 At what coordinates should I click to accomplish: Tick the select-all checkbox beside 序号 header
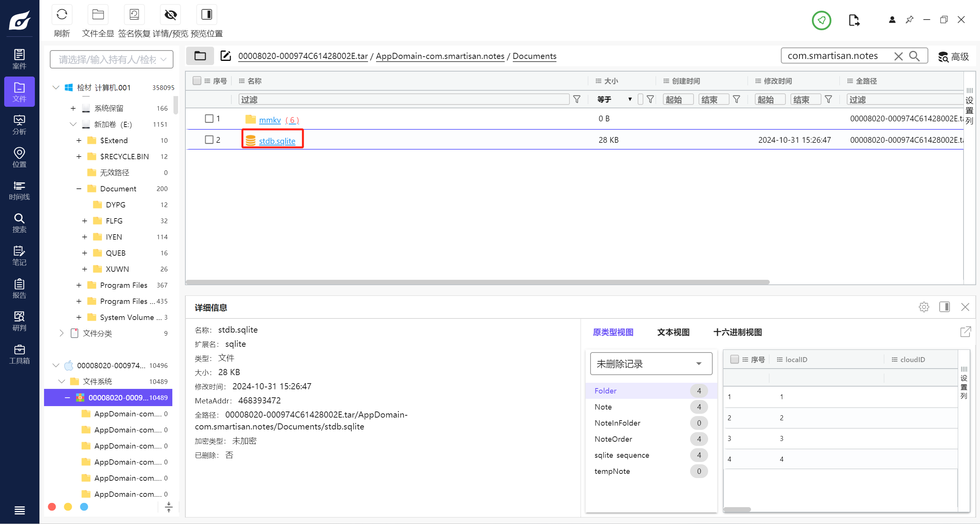click(x=197, y=81)
